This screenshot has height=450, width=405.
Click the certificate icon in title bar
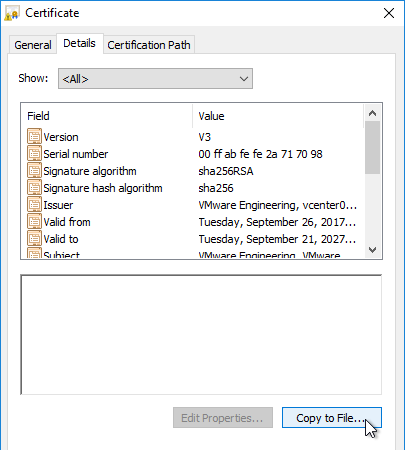pyautogui.click(x=12, y=13)
